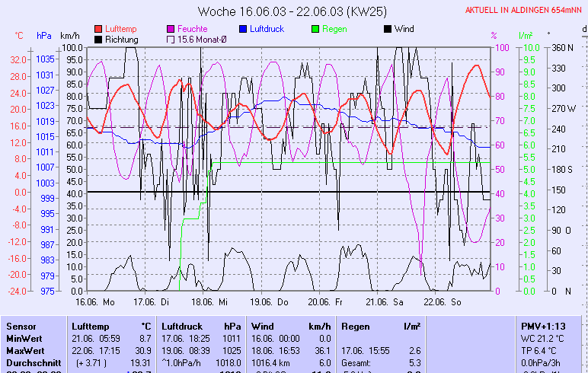Click the Regen column header in table

357,326
